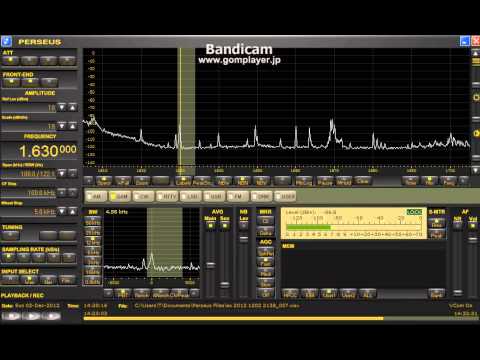Click the Clear button under the spectrum
Image resolution: width=480 pixels, height=360 pixels.
click(363, 181)
